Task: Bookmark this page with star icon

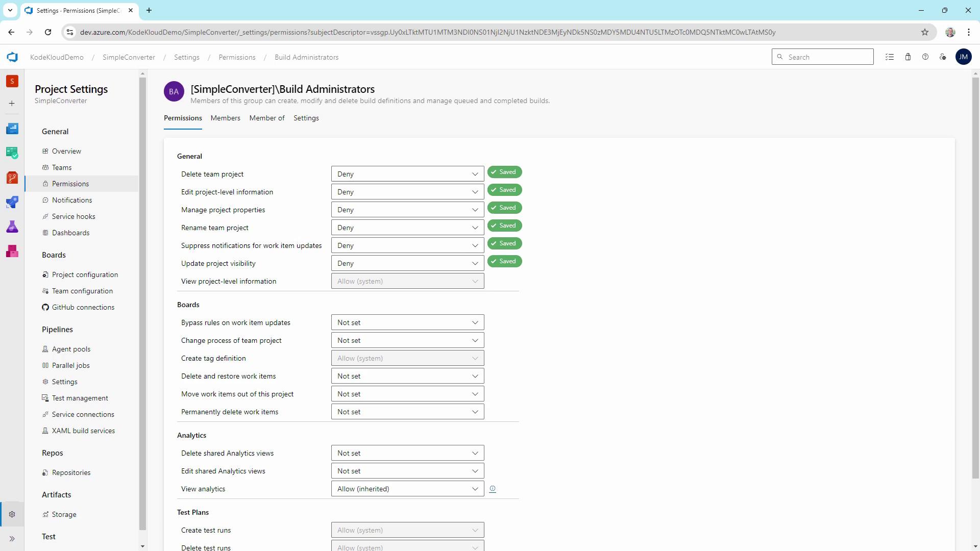Action: click(925, 32)
